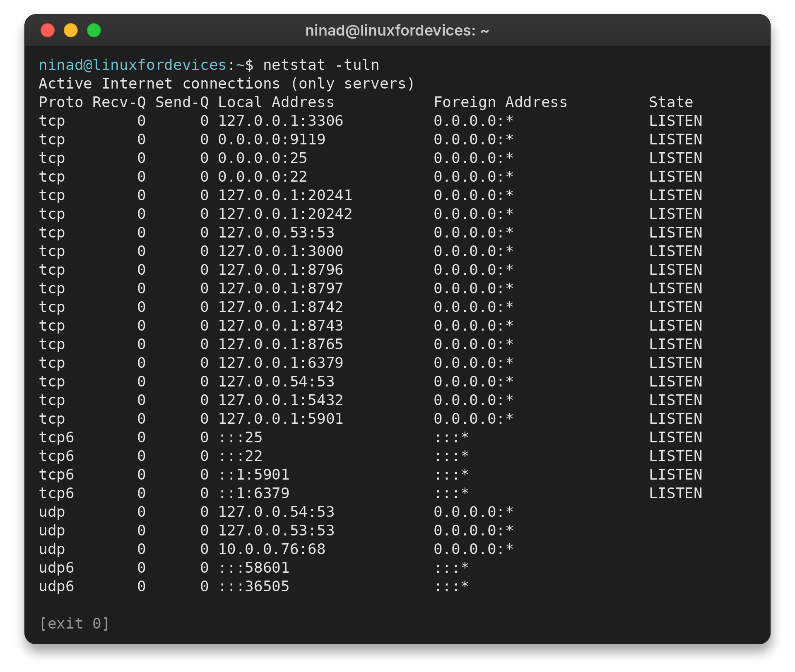Click local address 127.0.0.1:8743
Screen dimensions: 795x672
(x=281, y=326)
